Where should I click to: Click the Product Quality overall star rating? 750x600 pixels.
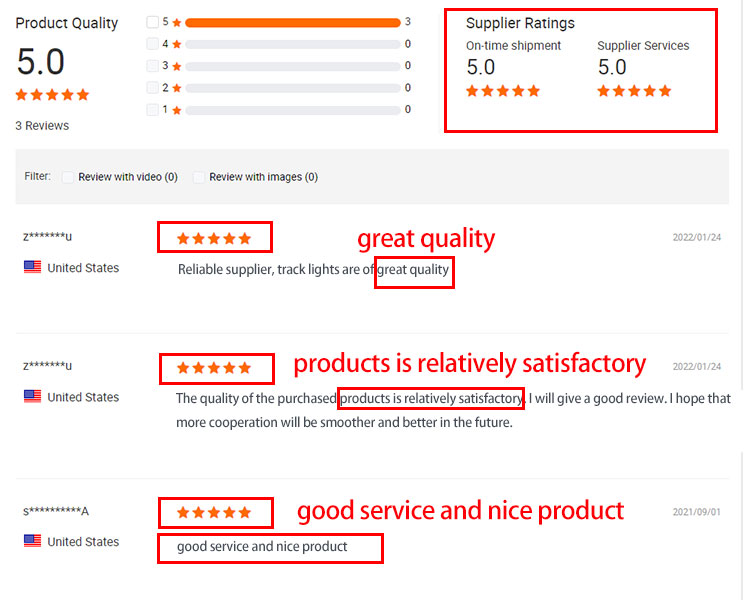tap(52, 95)
